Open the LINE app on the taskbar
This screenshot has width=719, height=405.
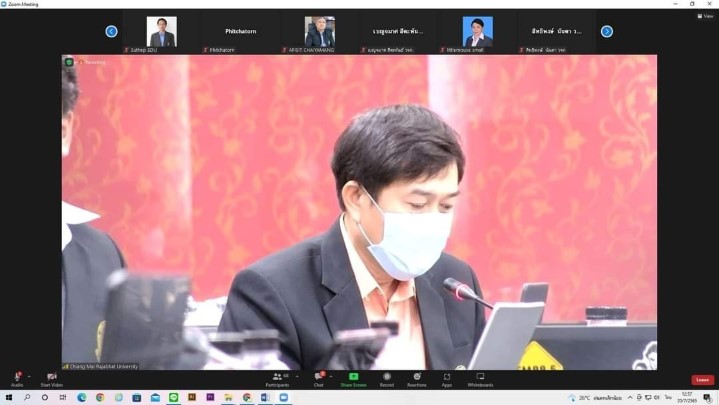(x=173, y=397)
